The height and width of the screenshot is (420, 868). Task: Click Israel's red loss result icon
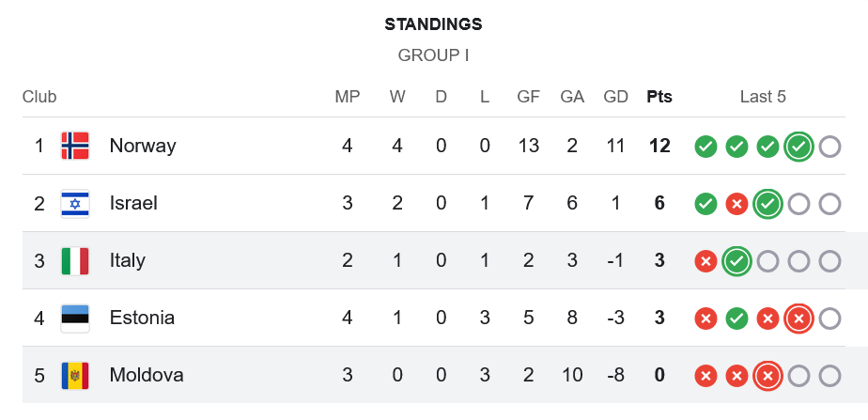coord(736,204)
